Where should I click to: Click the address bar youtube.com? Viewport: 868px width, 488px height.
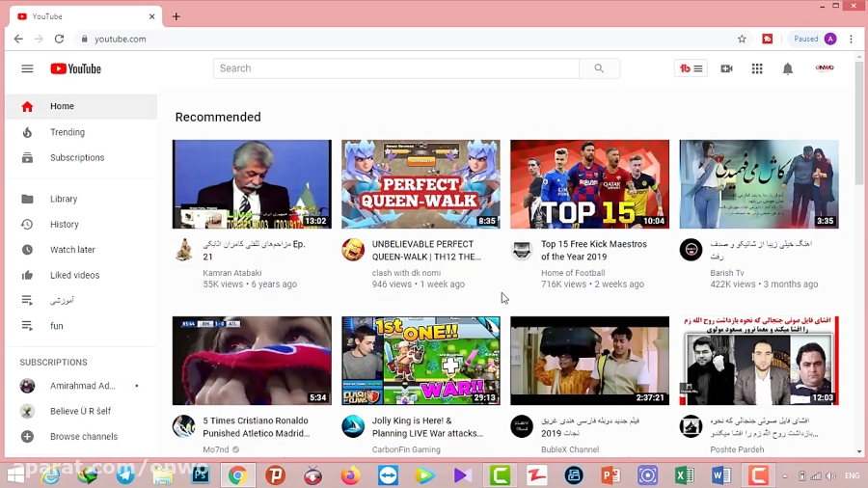(121, 39)
